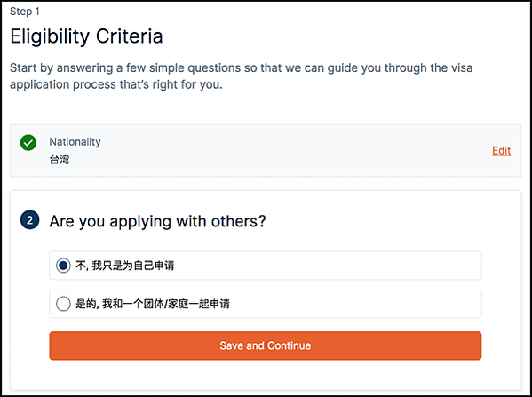The width and height of the screenshot is (532, 397).
Task: Click the Nationality field label
Action: click(x=75, y=142)
